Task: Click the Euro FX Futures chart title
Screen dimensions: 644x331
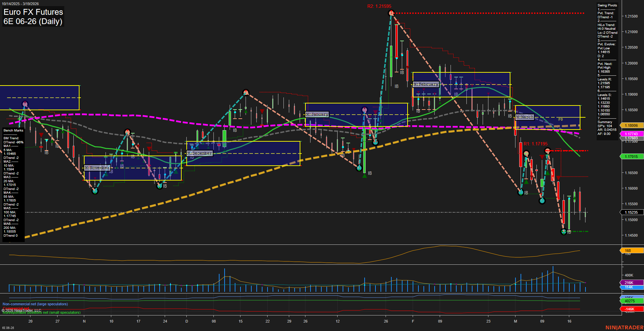Action: [x=33, y=12]
